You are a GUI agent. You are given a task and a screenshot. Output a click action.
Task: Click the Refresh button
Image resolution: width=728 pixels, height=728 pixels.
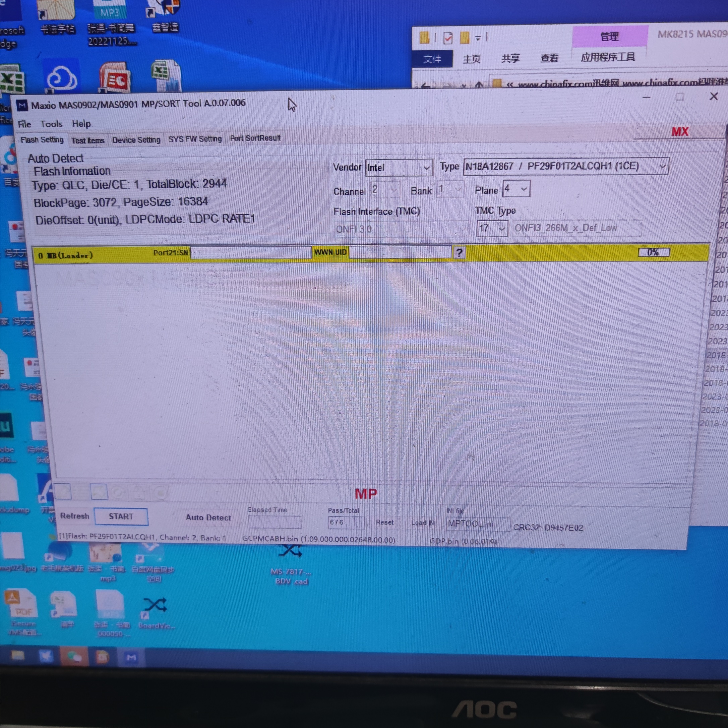pyautogui.click(x=75, y=516)
